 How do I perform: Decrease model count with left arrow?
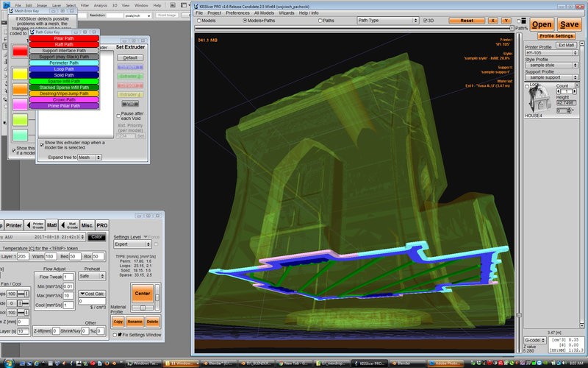pyautogui.click(x=558, y=91)
